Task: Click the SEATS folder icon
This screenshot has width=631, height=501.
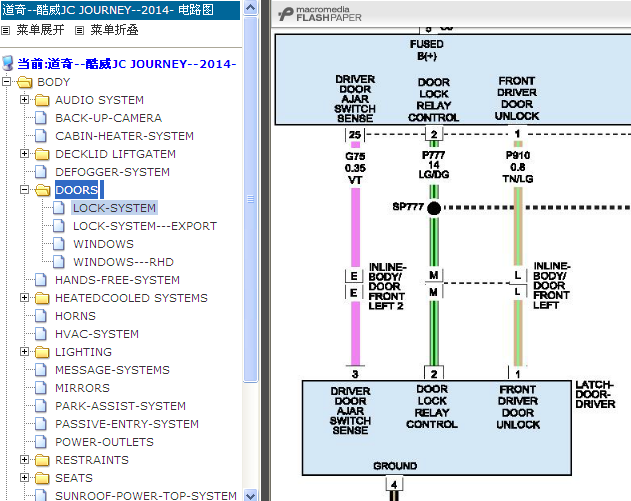Action: pos(42,478)
